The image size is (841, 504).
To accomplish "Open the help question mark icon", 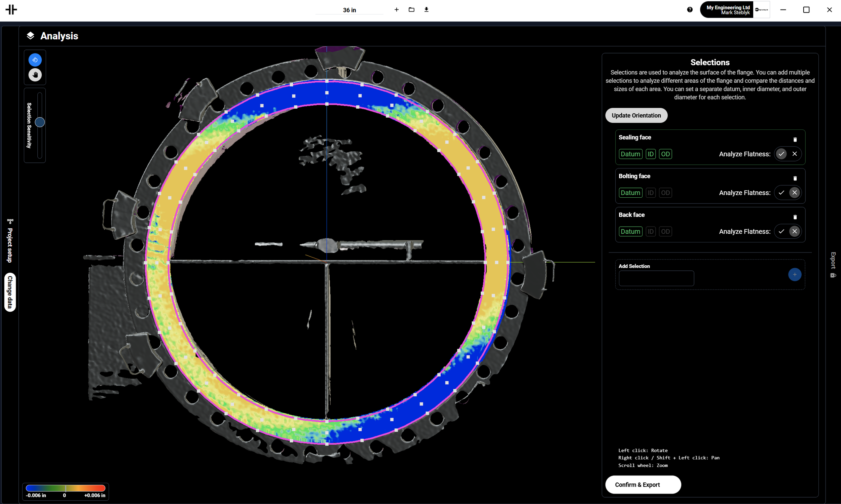I will pyautogui.click(x=689, y=9).
